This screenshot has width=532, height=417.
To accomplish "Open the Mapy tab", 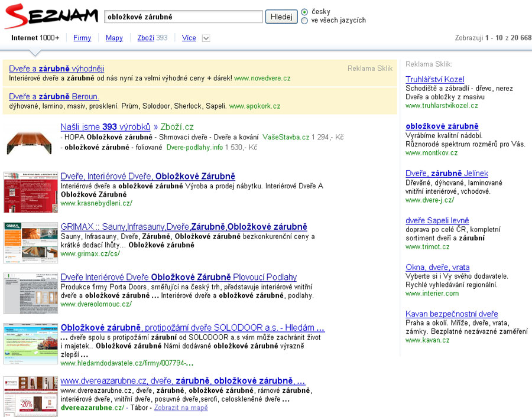I will point(114,38).
